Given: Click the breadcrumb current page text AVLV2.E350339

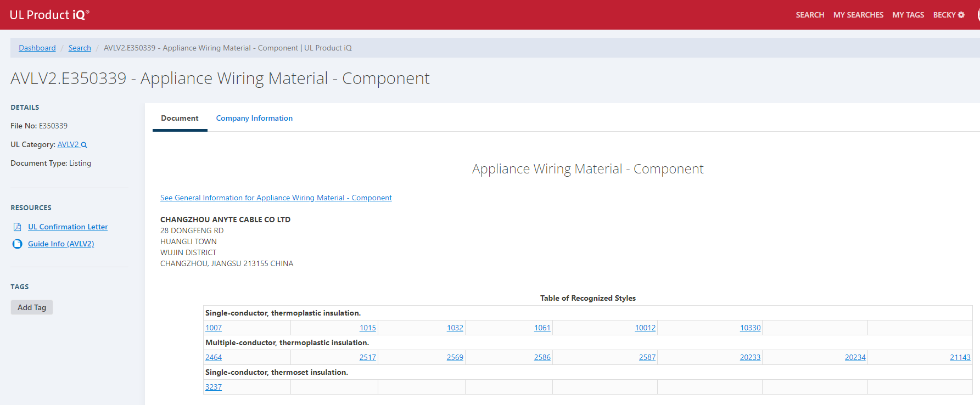Looking at the screenshot, I should tap(228, 48).
